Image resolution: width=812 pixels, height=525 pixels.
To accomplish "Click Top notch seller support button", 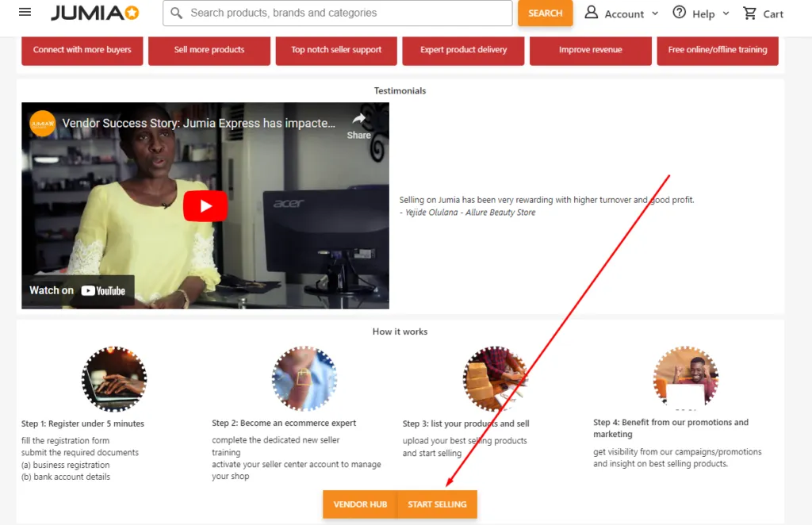I will 336,50.
